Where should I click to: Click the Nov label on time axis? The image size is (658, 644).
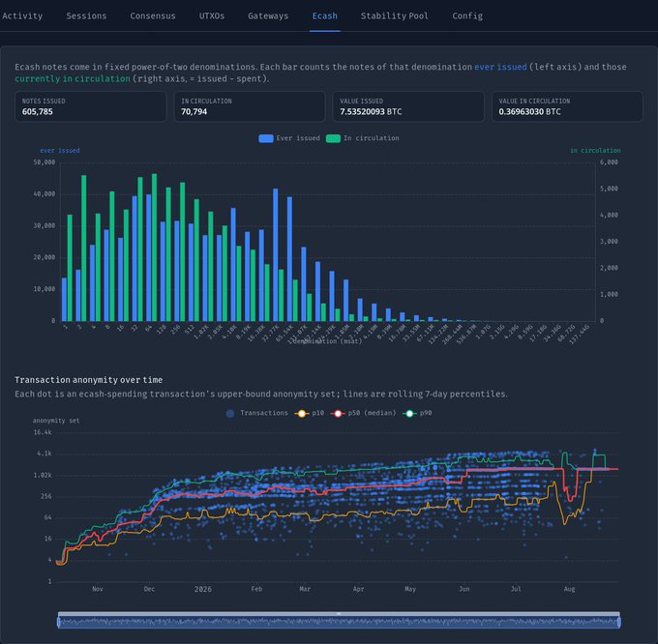pos(98,589)
